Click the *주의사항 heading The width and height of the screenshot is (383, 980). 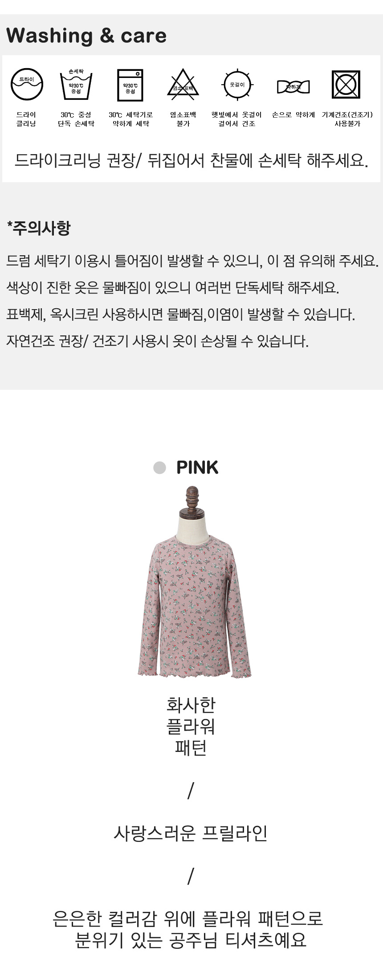(39, 228)
